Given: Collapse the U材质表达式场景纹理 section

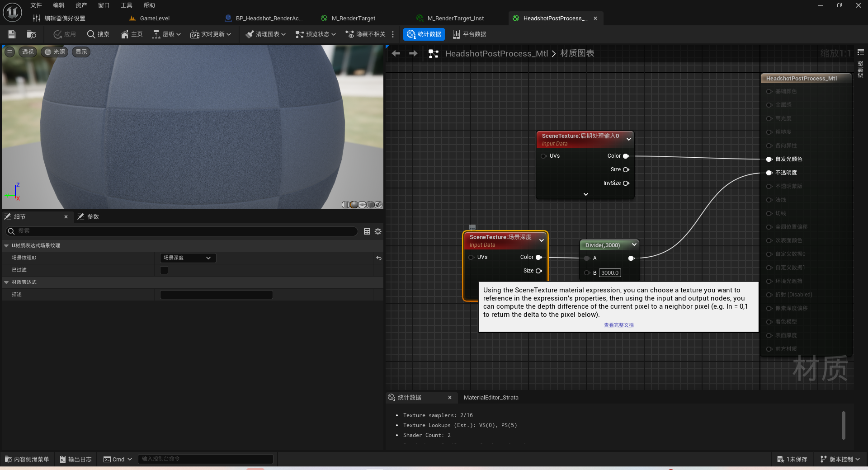Looking at the screenshot, I should pos(6,246).
